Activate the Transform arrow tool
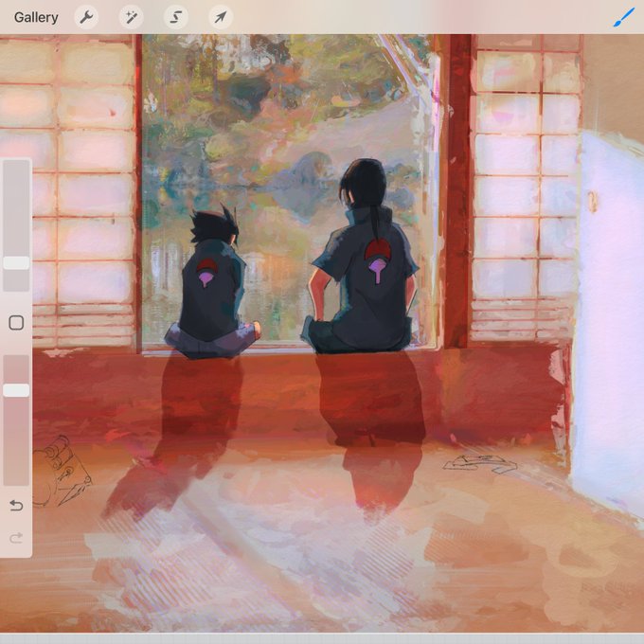This screenshot has width=644, height=644. pyautogui.click(x=221, y=17)
